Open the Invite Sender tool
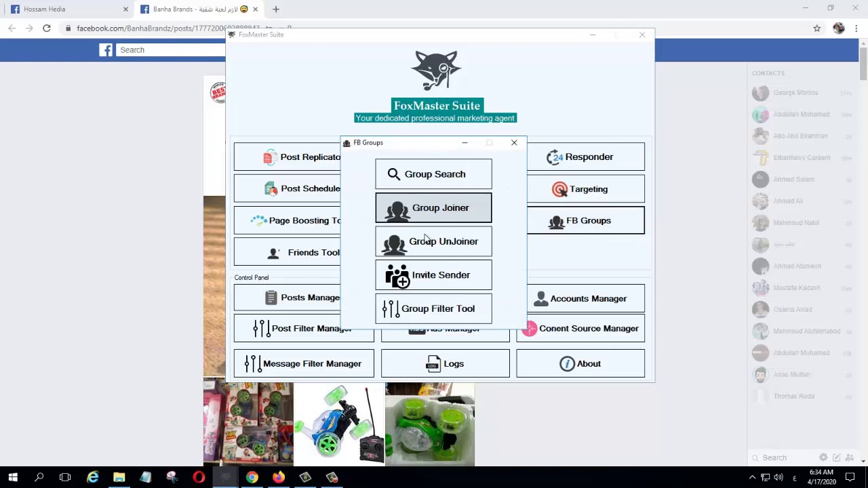Screen dimensions: 868x488 pyautogui.click(x=433, y=275)
